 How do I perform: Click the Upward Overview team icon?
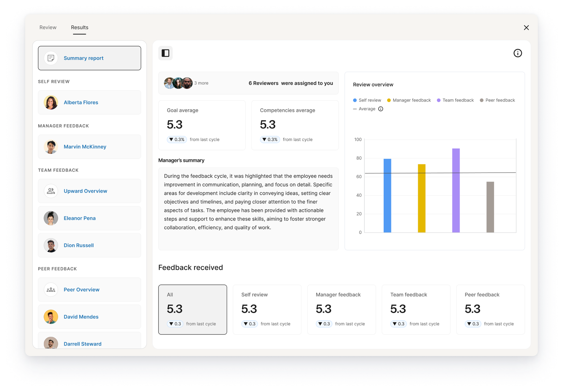point(51,191)
